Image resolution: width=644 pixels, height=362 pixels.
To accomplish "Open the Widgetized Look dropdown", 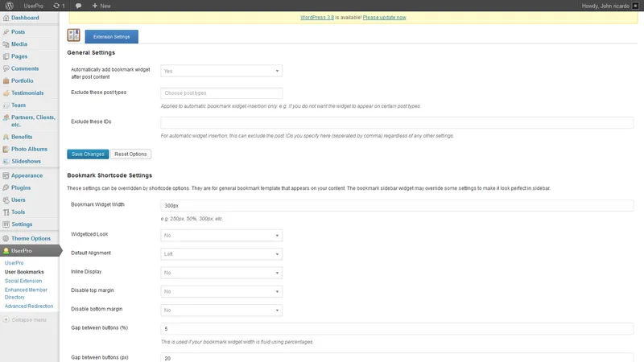I will click(221, 235).
